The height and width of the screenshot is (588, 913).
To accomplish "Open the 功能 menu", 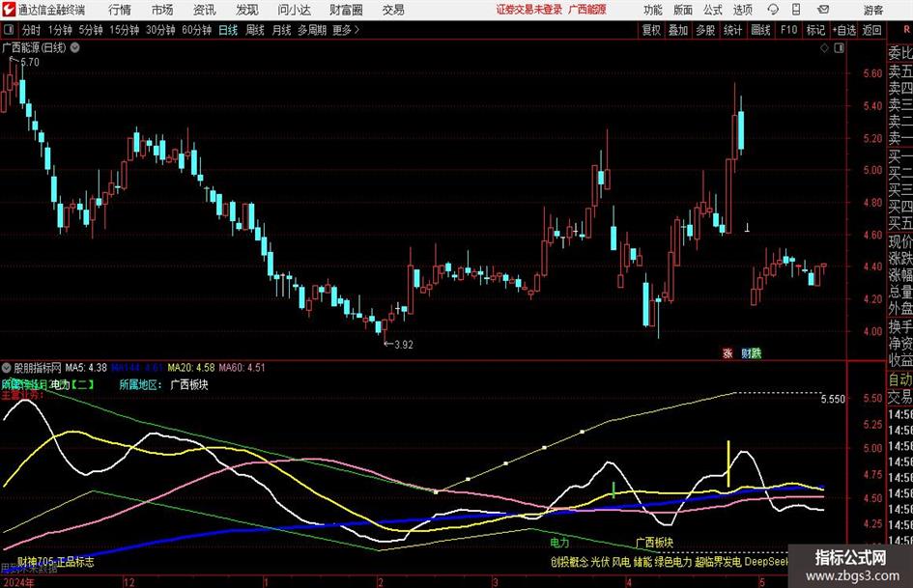I will click(653, 10).
